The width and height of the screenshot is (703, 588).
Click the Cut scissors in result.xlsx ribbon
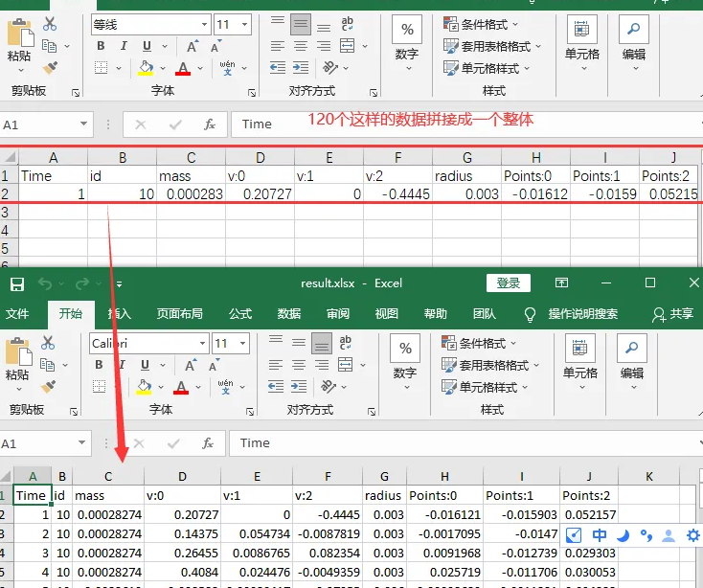[x=48, y=343]
